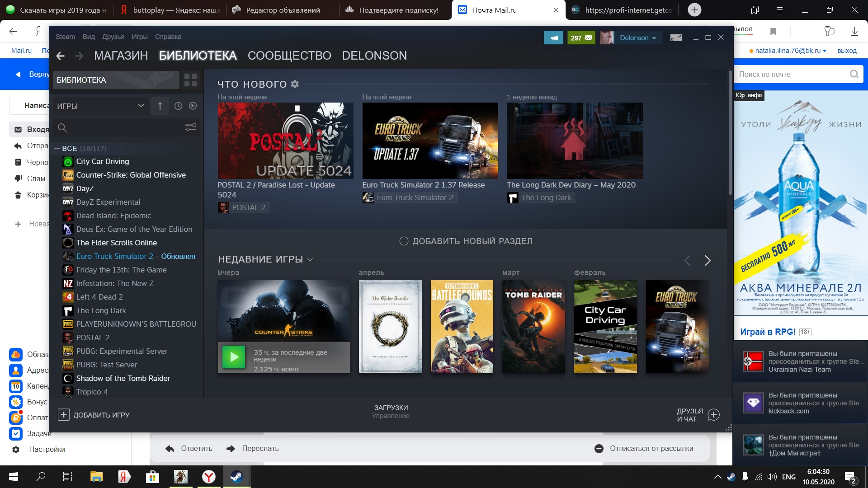Expand natalia.ilina.76 account menu in Mail.ru

[791, 51]
